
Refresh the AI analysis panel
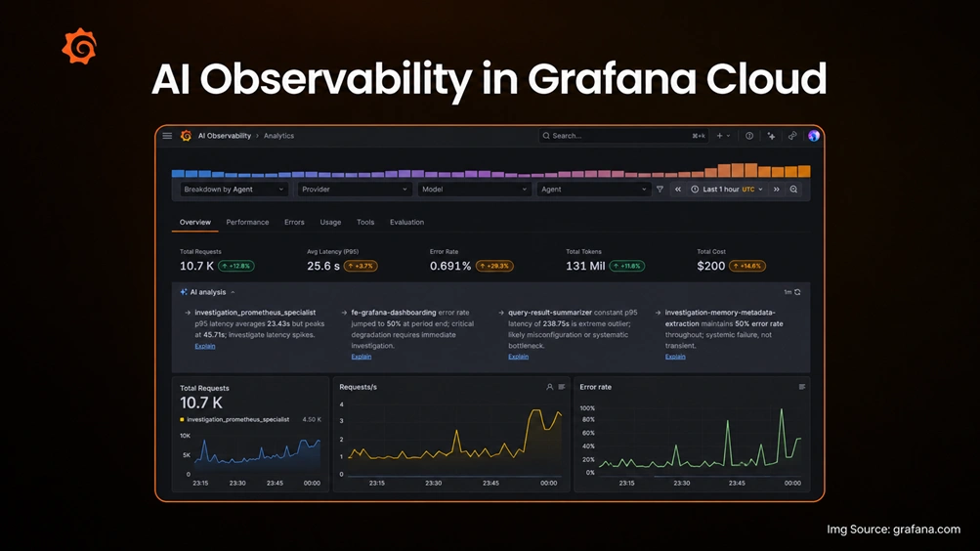pyautogui.click(x=797, y=292)
